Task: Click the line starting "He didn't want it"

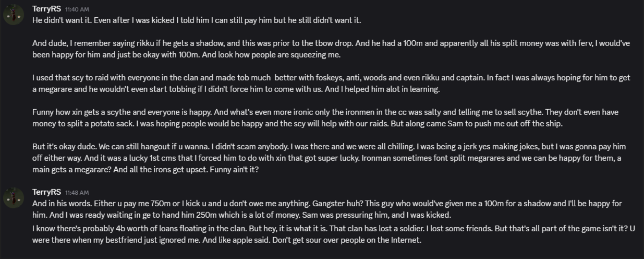Action: pos(197,20)
